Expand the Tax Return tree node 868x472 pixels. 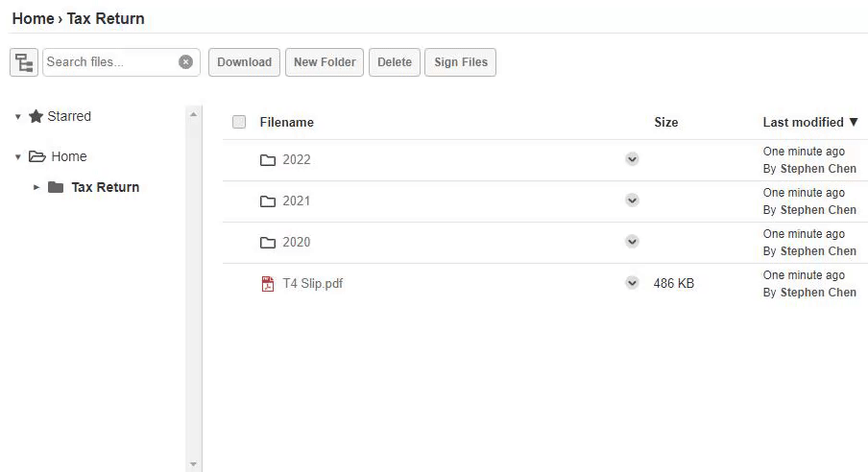(x=36, y=187)
